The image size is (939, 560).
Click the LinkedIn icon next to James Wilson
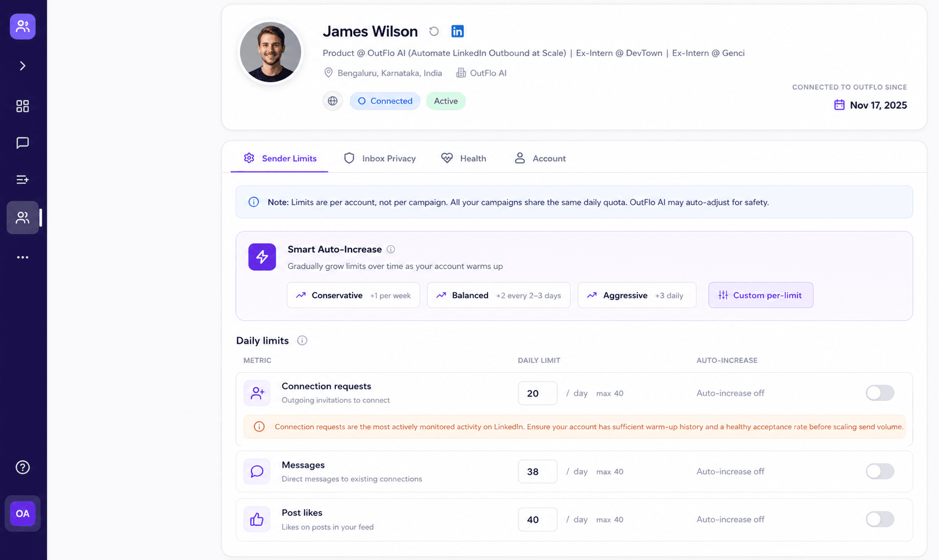[457, 31]
